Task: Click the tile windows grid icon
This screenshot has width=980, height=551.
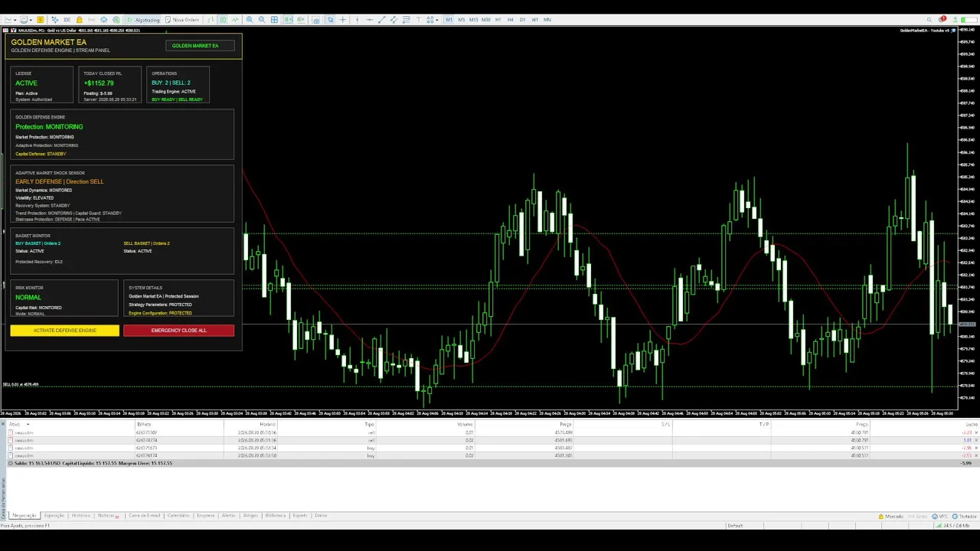Action: tap(274, 20)
